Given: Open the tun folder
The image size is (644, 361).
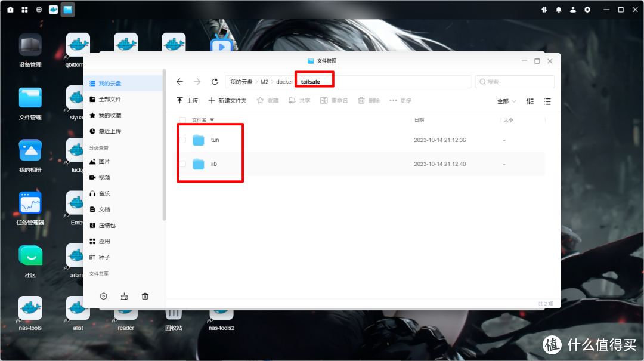Looking at the screenshot, I should coord(215,140).
